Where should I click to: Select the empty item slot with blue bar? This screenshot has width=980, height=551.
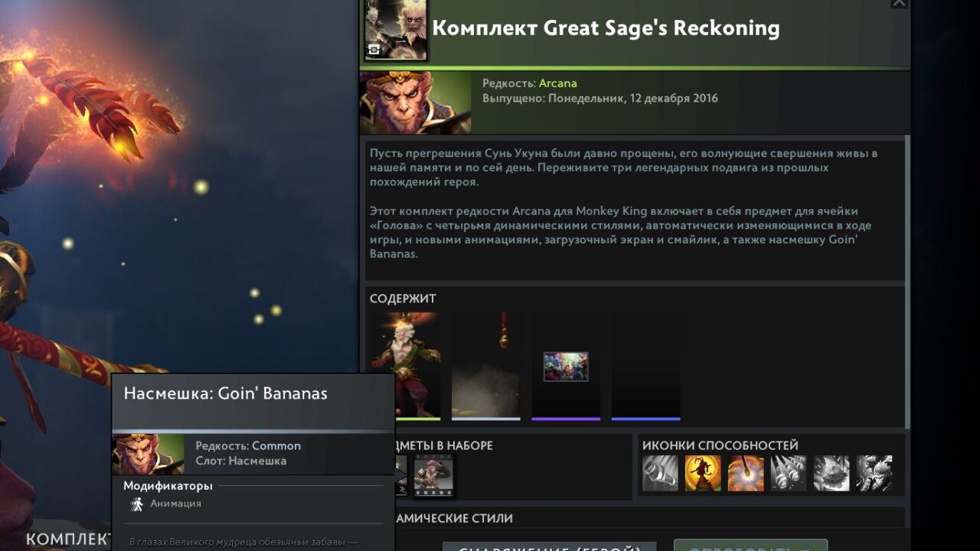[645, 366]
